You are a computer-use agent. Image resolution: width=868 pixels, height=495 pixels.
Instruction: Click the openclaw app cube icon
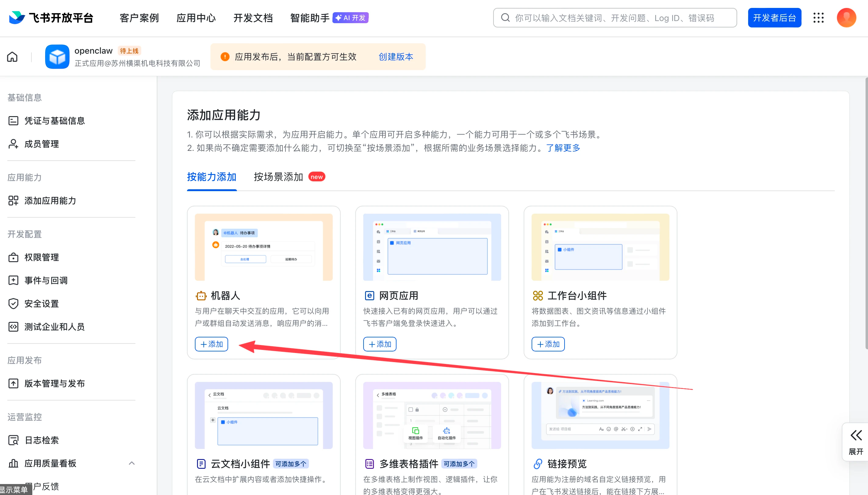57,57
